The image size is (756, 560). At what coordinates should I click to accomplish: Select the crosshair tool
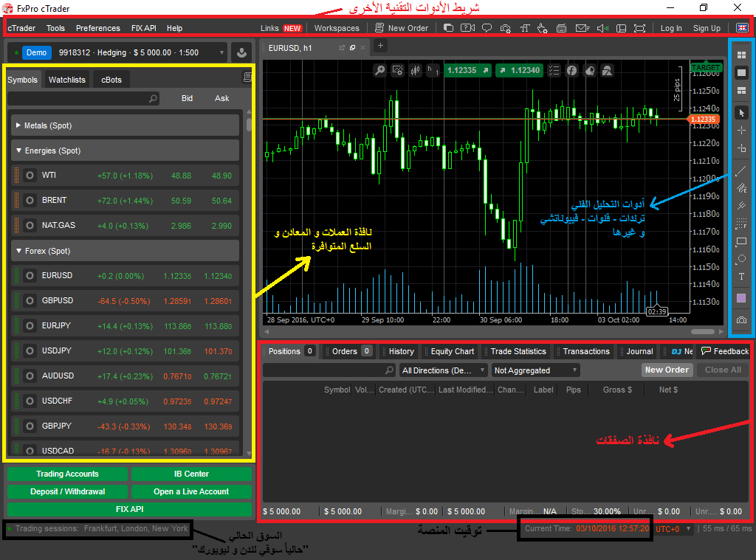[741, 130]
